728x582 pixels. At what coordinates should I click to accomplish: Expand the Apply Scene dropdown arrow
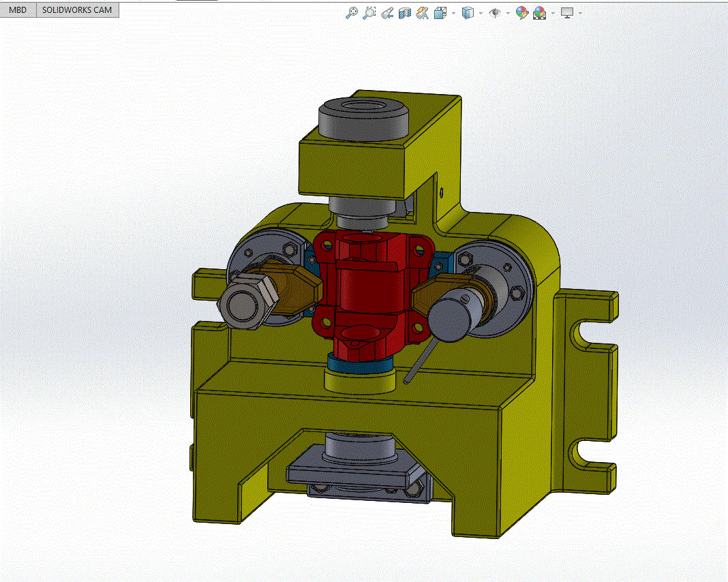553,13
